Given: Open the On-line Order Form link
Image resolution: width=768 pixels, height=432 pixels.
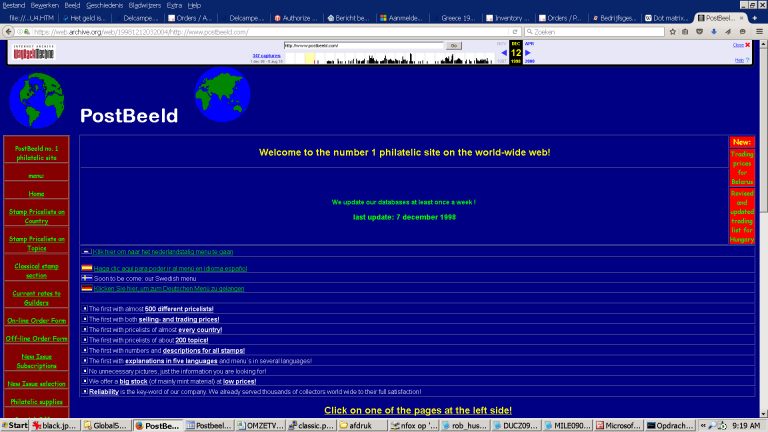Looking at the screenshot, I should coord(37,321).
